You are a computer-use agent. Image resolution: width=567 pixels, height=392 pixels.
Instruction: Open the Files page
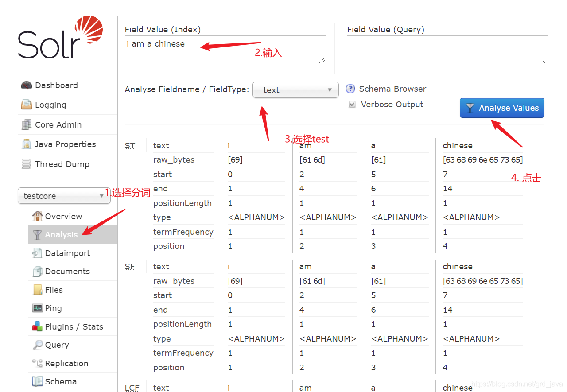point(73,290)
